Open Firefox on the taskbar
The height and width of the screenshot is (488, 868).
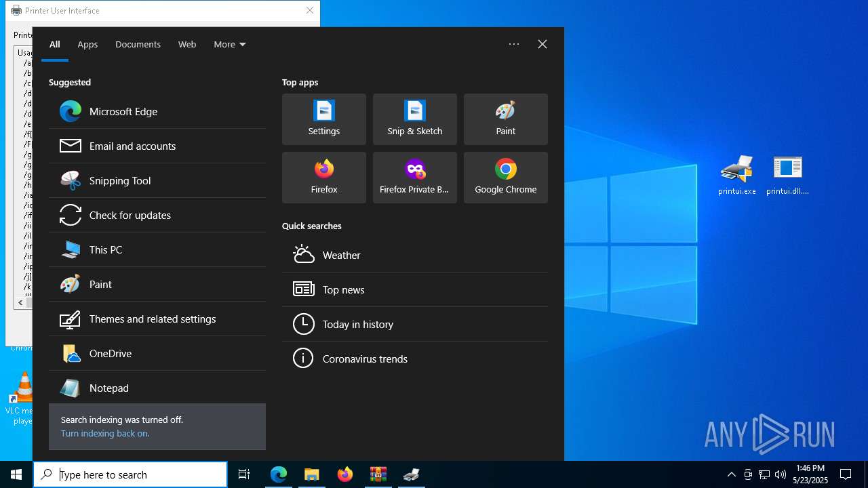click(345, 474)
